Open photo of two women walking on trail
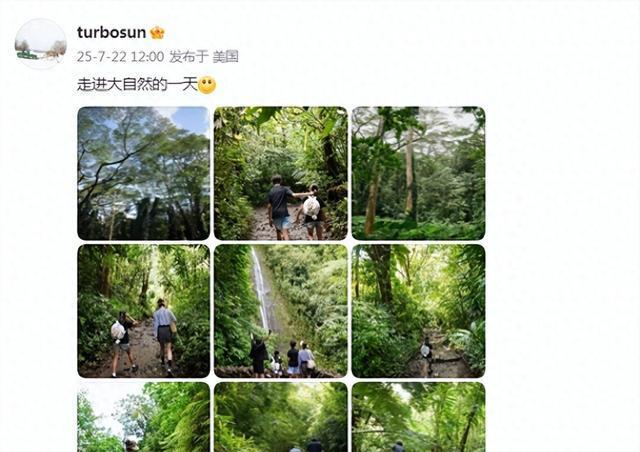Viewport: 640px width, 452px height. click(143, 311)
